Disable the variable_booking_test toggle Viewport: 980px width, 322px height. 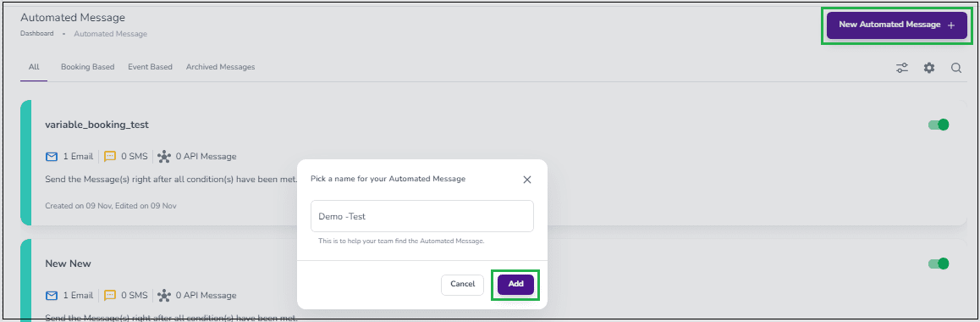tap(939, 125)
